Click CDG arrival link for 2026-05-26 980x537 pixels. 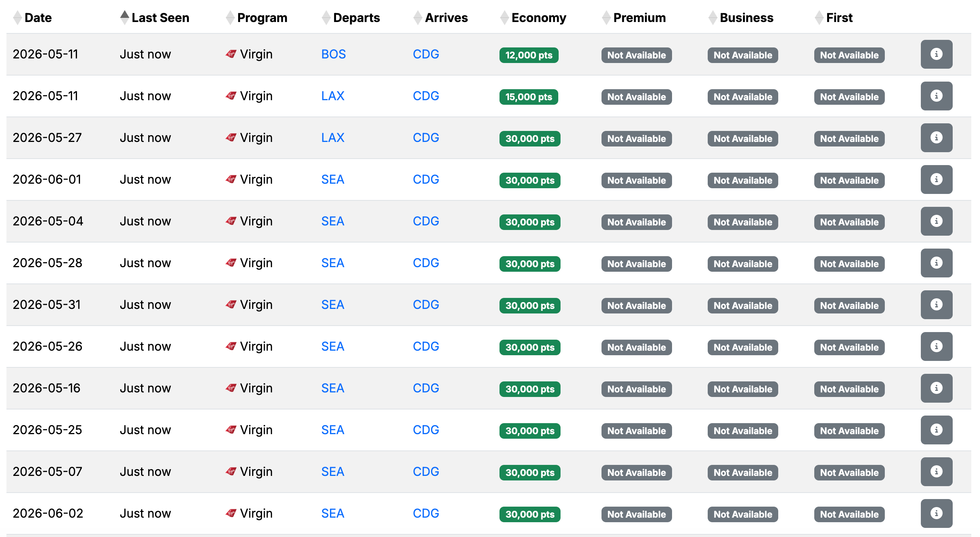point(426,346)
